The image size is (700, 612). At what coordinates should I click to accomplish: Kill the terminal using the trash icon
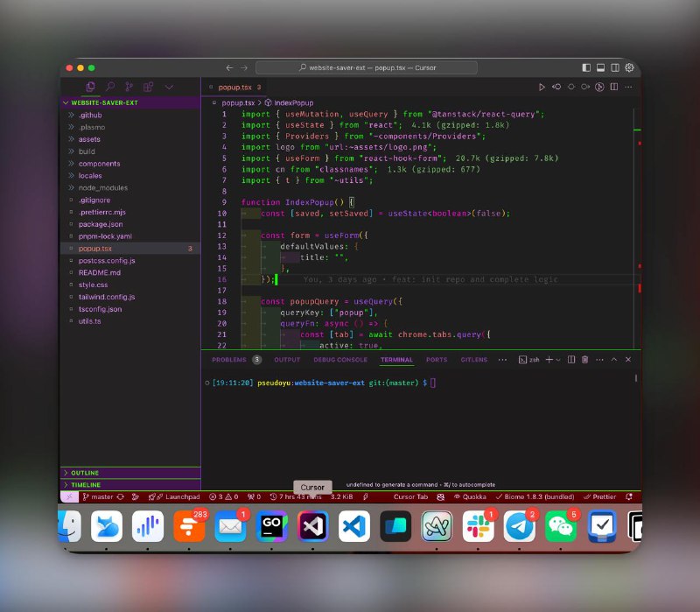pyautogui.click(x=584, y=359)
